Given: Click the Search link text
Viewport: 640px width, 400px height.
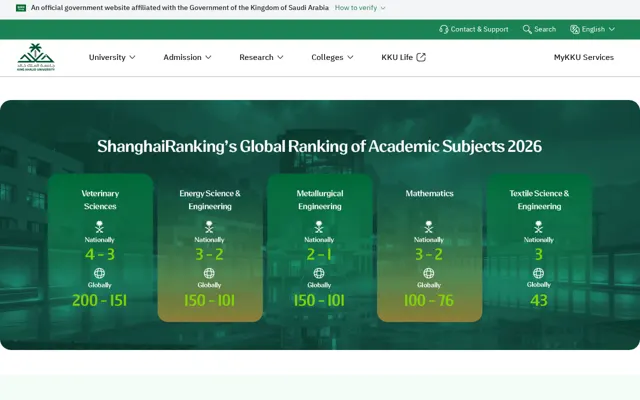Looking at the screenshot, I should (545, 29).
